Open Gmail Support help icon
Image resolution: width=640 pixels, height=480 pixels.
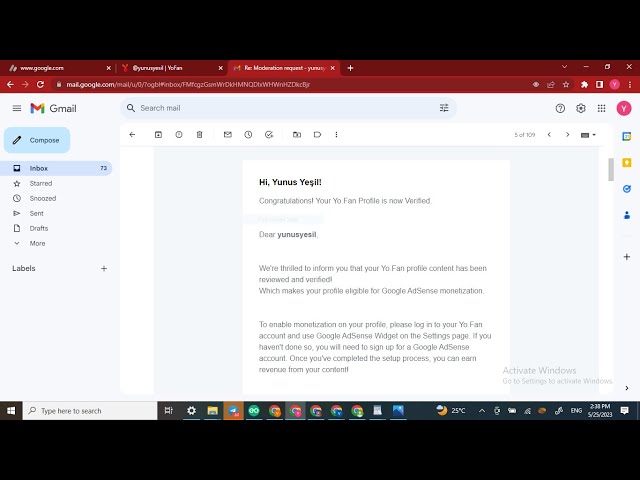560,108
